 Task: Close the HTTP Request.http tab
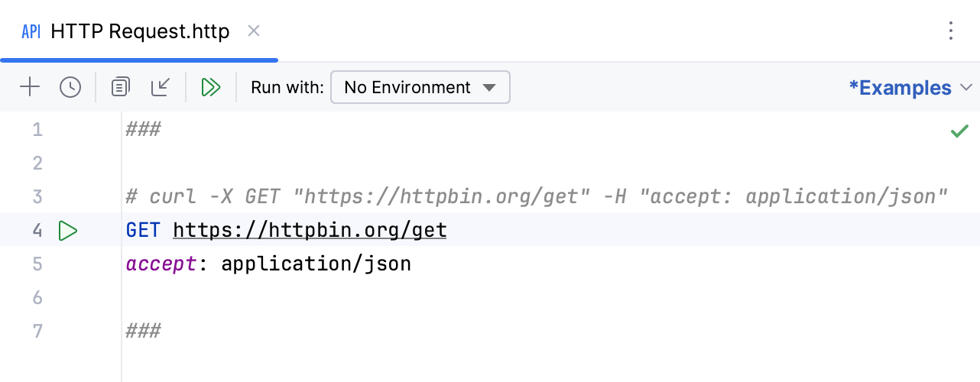coord(255,31)
